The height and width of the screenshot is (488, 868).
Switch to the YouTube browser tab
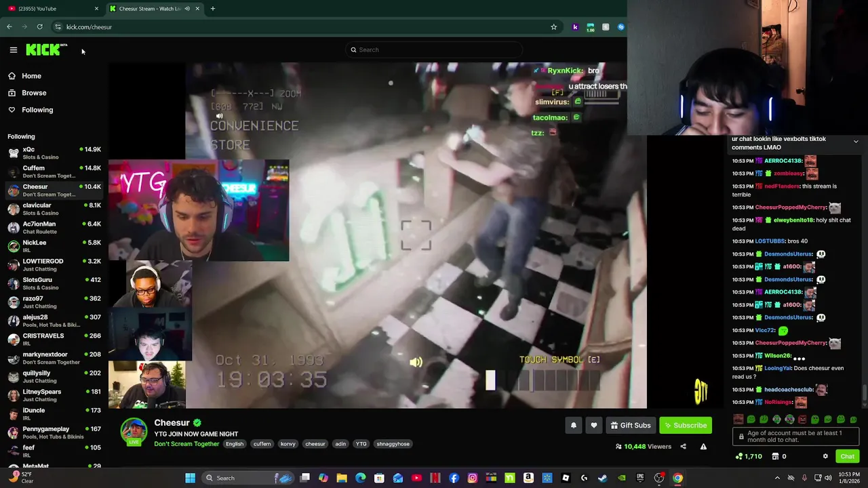[52, 9]
